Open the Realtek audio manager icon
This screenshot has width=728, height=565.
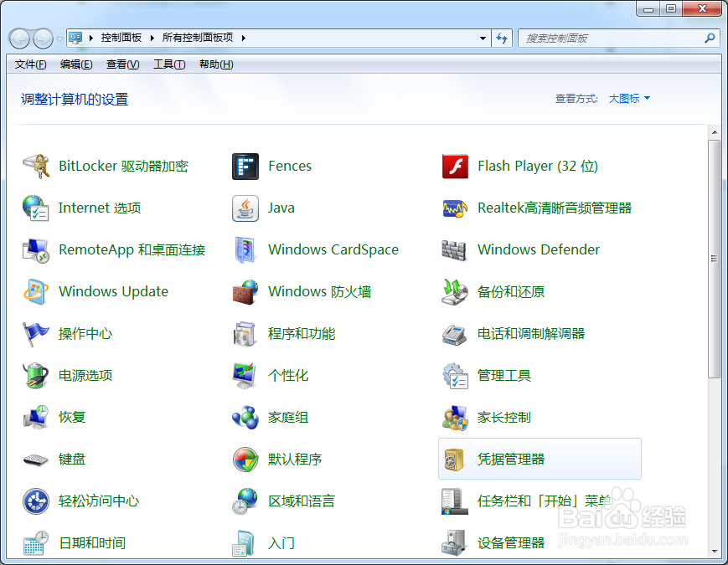coord(455,208)
